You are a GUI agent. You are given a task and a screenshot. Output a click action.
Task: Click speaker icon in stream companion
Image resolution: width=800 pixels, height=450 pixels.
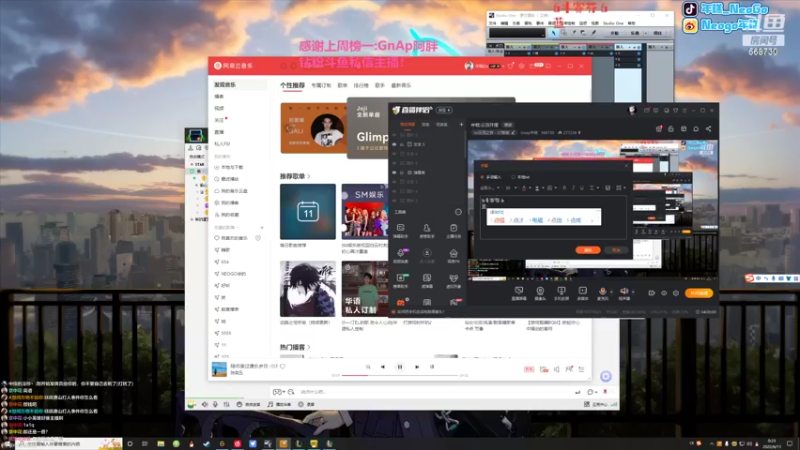pos(624,291)
